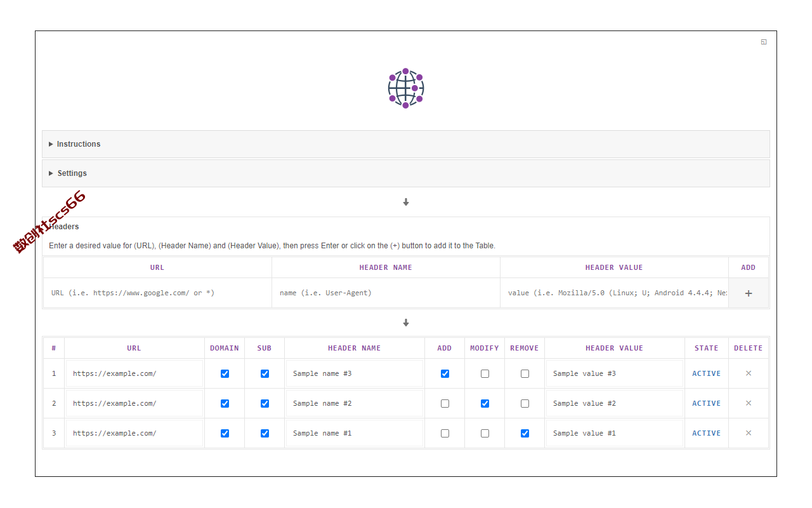Uncheck Sub checkbox for Sample name #2

tap(265, 403)
